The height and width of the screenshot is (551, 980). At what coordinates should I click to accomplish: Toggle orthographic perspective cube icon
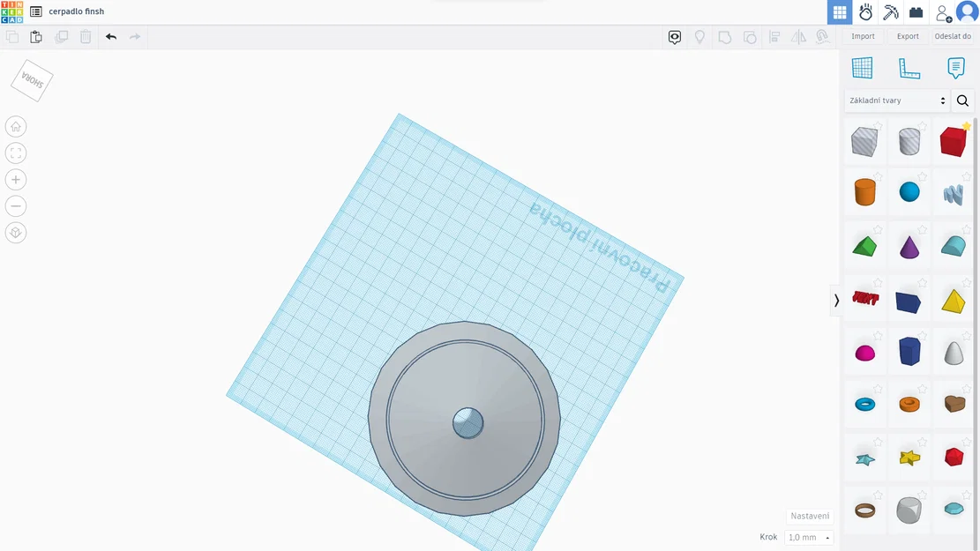tap(16, 233)
